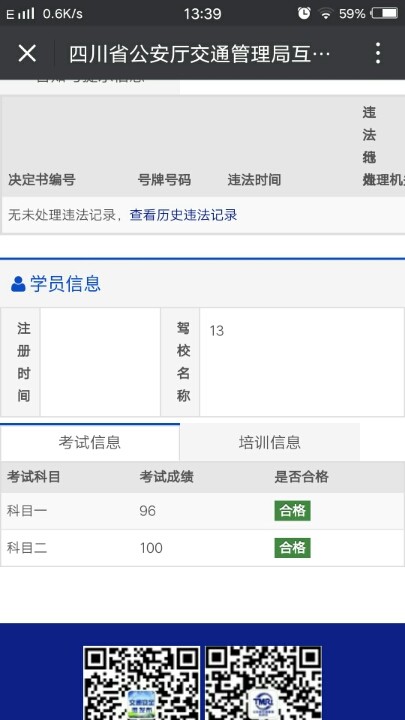Tap the 是否合格 column header
The image size is (405, 720).
click(x=302, y=477)
